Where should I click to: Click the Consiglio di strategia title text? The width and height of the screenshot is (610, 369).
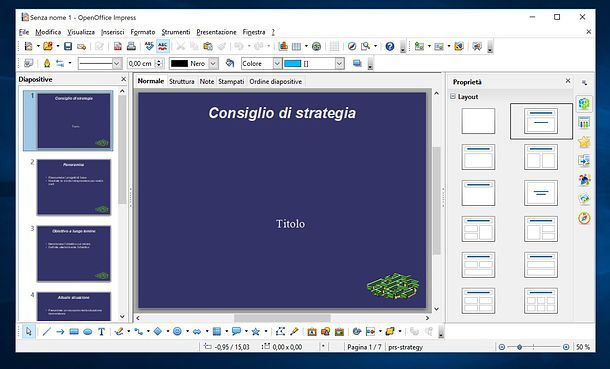[x=282, y=113]
